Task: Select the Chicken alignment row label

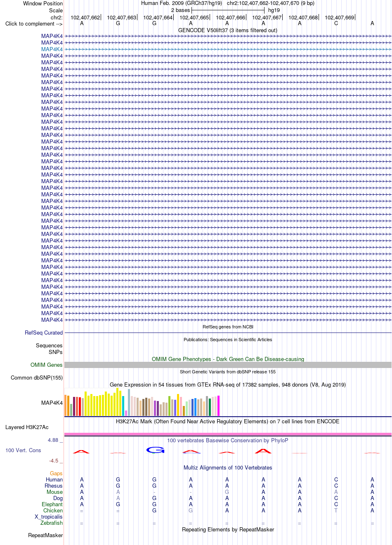Action: point(53,510)
